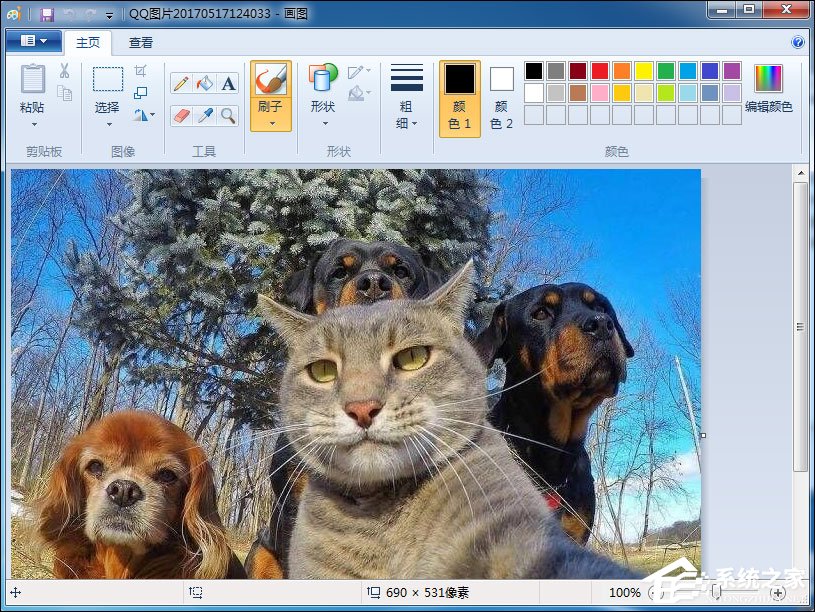Click the 690 × 531像素 size readout
The width and height of the screenshot is (815, 612).
tap(427, 593)
